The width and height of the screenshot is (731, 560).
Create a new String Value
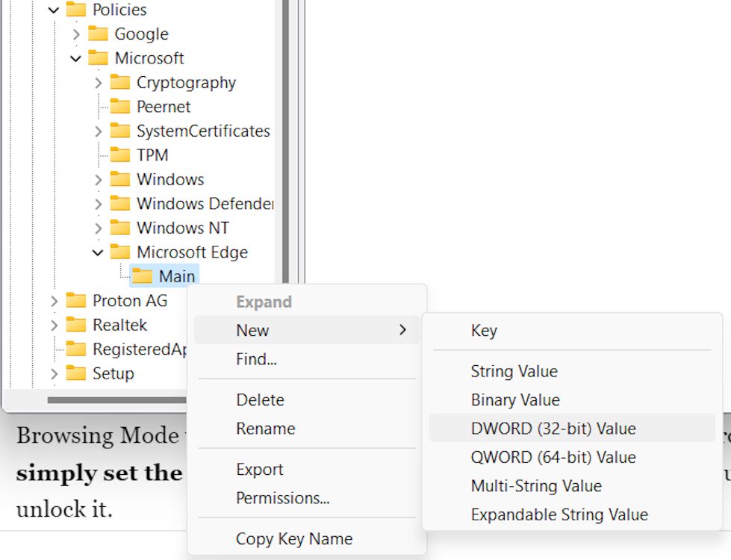click(x=572, y=371)
